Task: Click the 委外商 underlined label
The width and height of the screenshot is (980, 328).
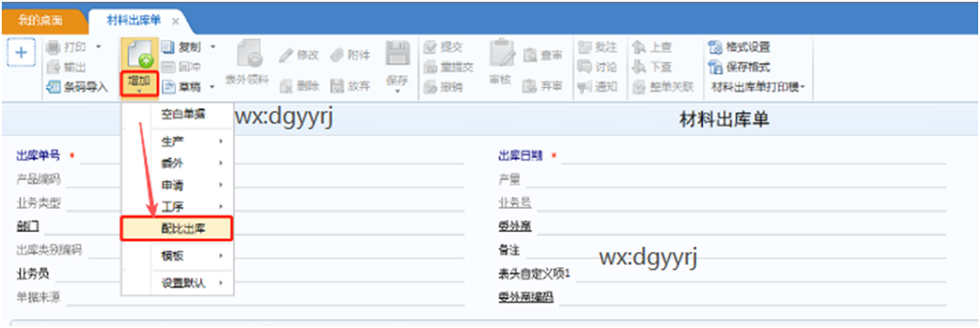Action: [514, 226]
